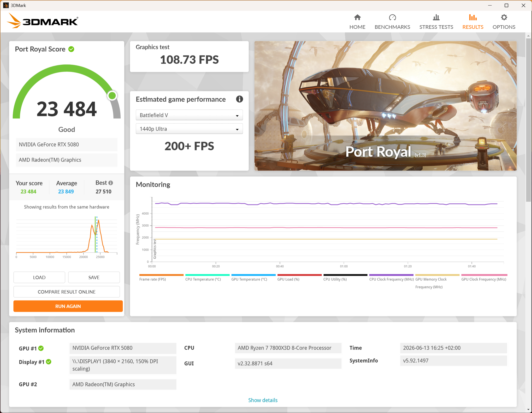This screenshot has width=532, height=413.
Task: Open the Battlefield V game dropdown
Action: click(189, 115)
